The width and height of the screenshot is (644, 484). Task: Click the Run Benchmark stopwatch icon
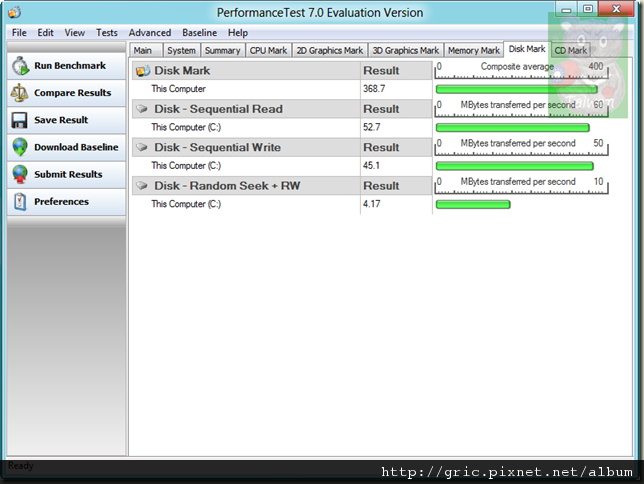(20, 66)
